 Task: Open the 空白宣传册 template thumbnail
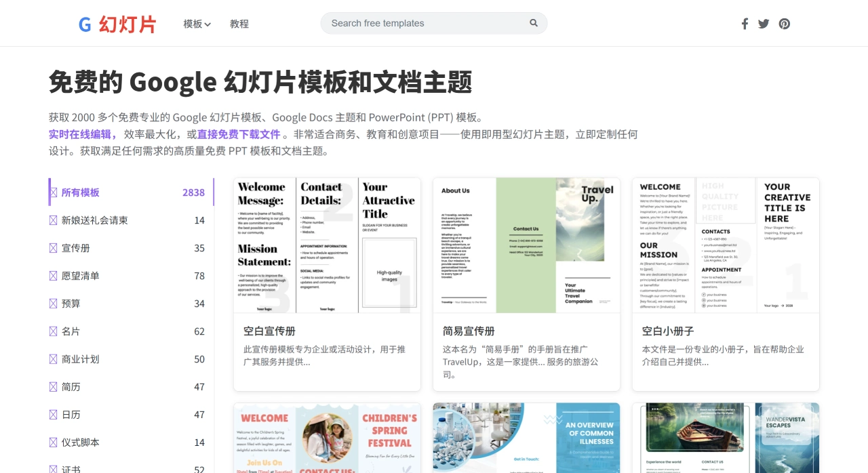[x=328, y=246]
